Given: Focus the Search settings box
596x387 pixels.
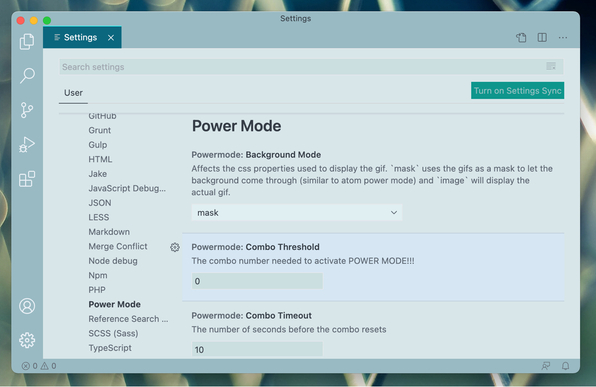Looking at the screenshot, I should tap(311, 67).
